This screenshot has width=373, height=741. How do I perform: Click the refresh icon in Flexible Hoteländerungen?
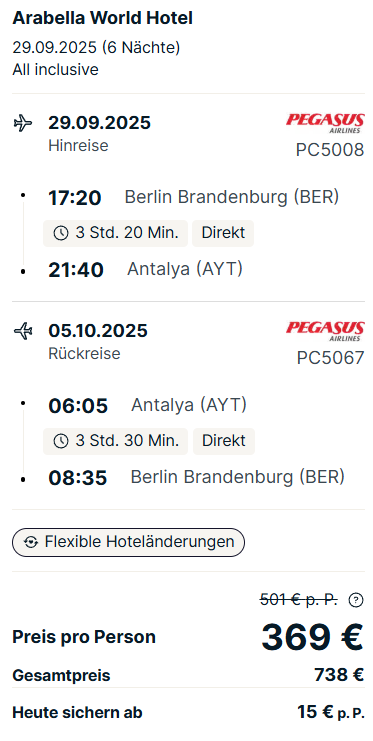coord(31,543)
